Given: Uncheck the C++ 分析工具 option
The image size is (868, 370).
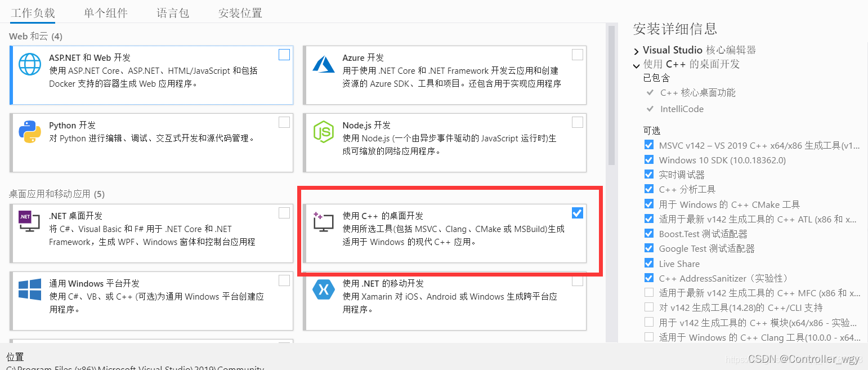Looking at the screenshot, I should [x=649, y=189].
